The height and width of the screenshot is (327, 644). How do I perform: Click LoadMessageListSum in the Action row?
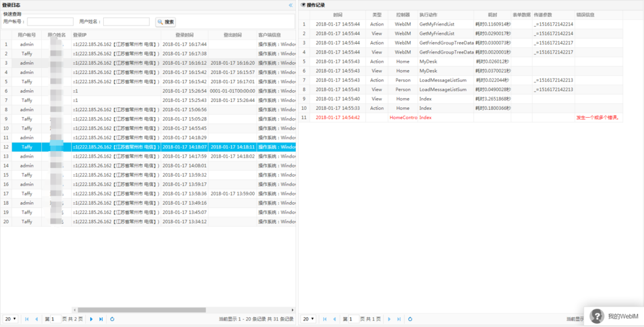click(443, 80)
